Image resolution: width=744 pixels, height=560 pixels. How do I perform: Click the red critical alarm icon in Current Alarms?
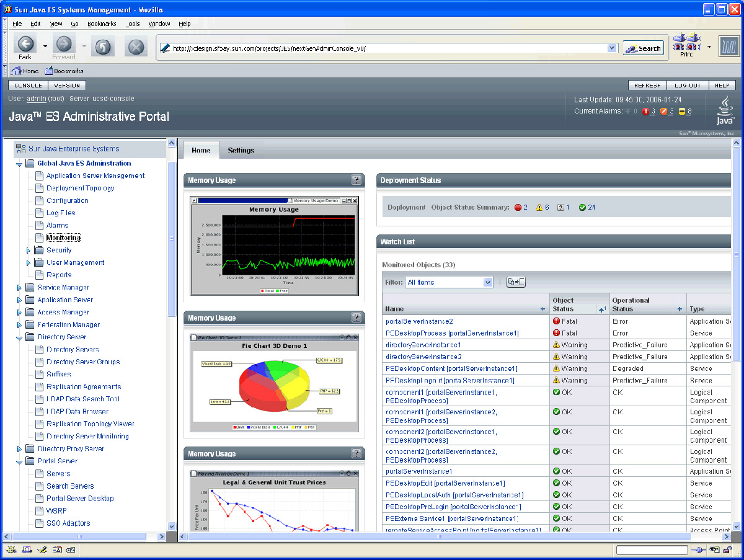click(645, 112)
